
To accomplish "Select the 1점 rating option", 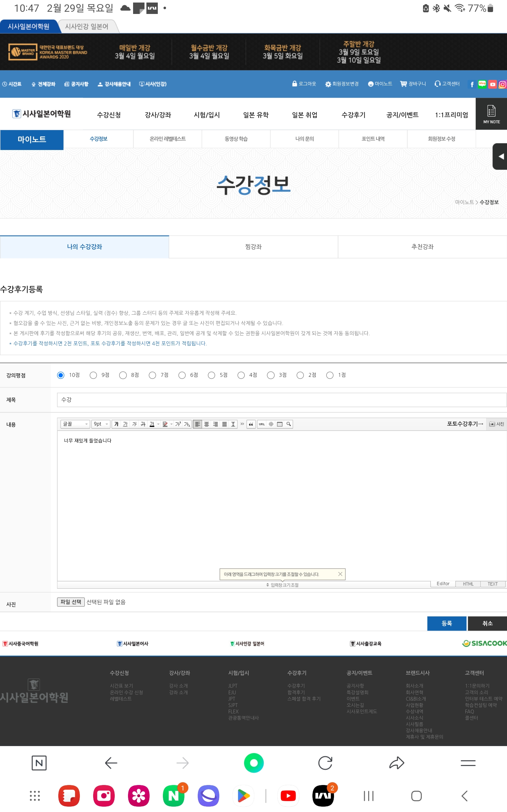I will [x=330, y=375].
